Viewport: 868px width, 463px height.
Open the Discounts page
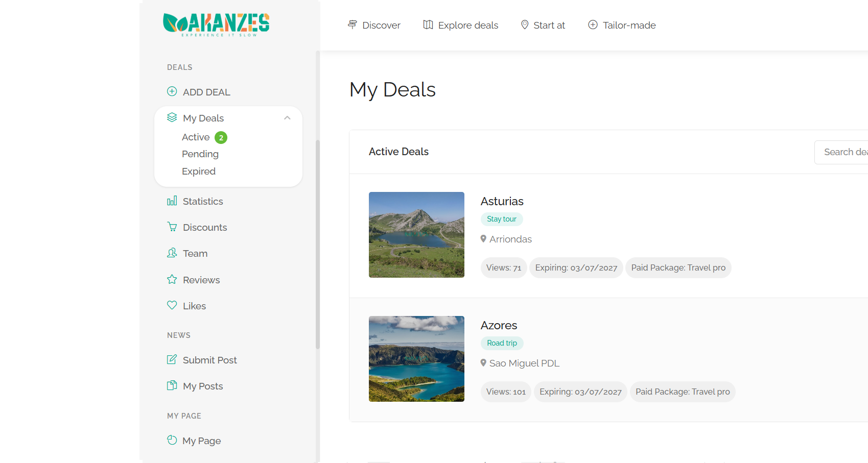point(205,227)
